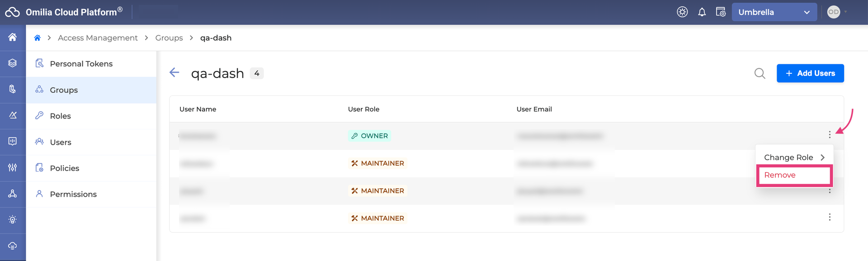Click the notification bell icon
This screenshot has height=261, width=868.
coord(702,12)
